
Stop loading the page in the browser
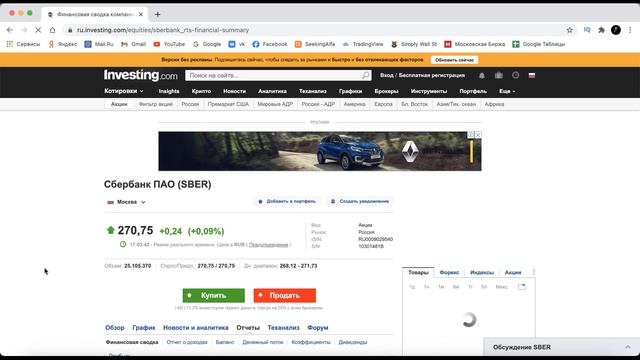pos(38,30)
